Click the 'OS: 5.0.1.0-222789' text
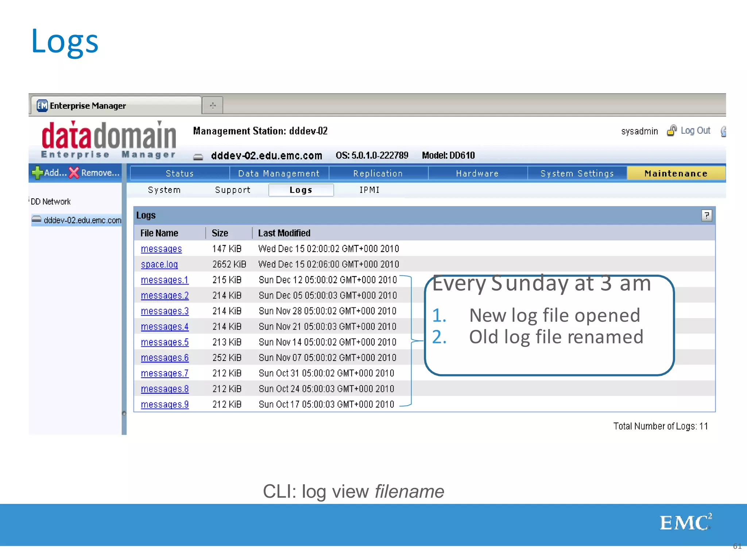The height and width of the screenshot is (560, 747). 372,156
